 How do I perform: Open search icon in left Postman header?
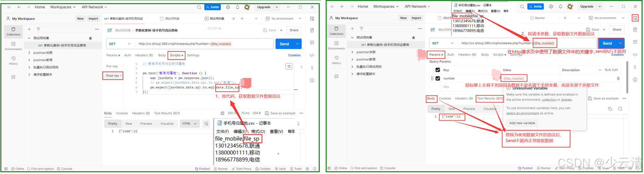[199, 7]
